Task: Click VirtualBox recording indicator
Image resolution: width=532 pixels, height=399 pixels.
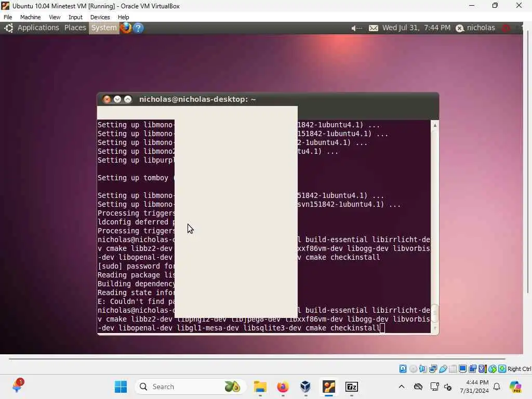Action: [473, 369]
